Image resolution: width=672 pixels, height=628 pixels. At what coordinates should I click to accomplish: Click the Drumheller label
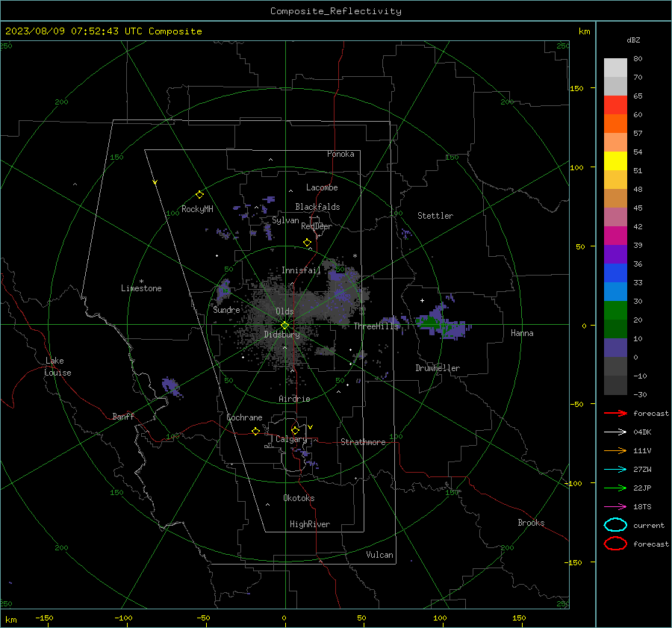tap(438, 368)
